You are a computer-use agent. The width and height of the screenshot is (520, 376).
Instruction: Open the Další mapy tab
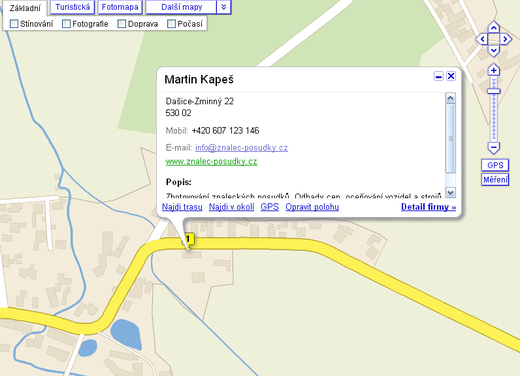[181, 7]
